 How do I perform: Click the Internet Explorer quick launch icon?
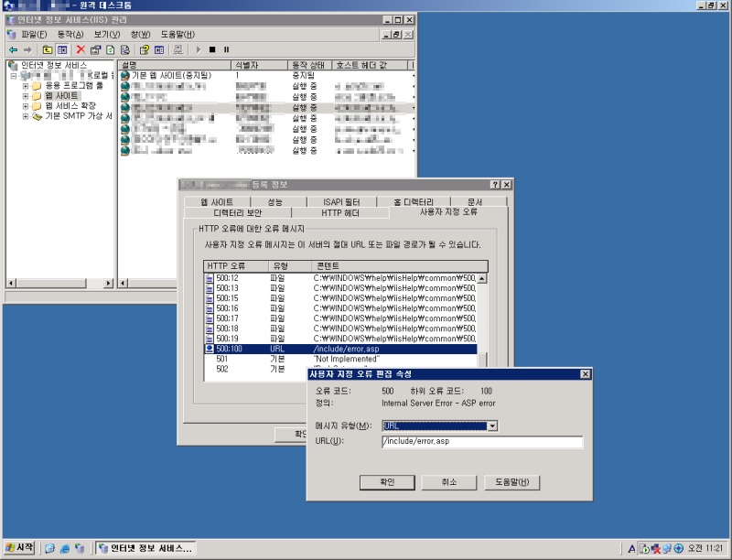[65, 548]
